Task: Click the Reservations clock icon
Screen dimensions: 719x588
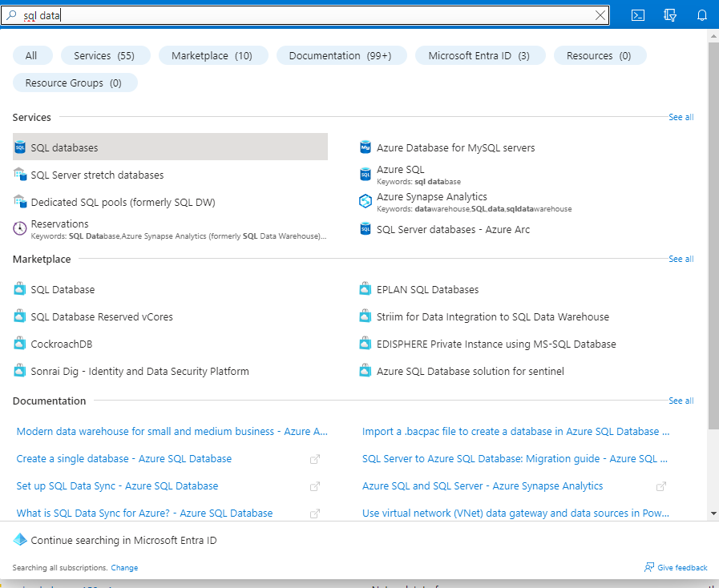Action: [x=20, y=228]
